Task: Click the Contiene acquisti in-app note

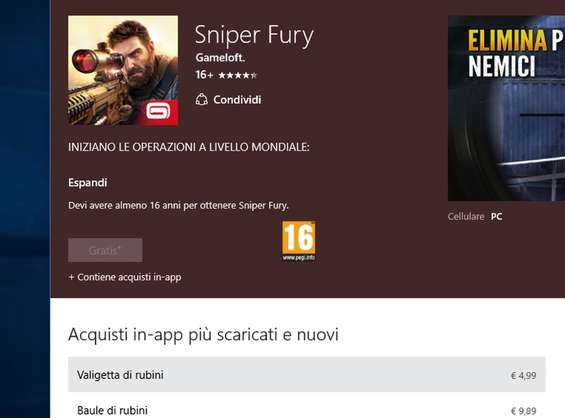Action: [125, 277]
